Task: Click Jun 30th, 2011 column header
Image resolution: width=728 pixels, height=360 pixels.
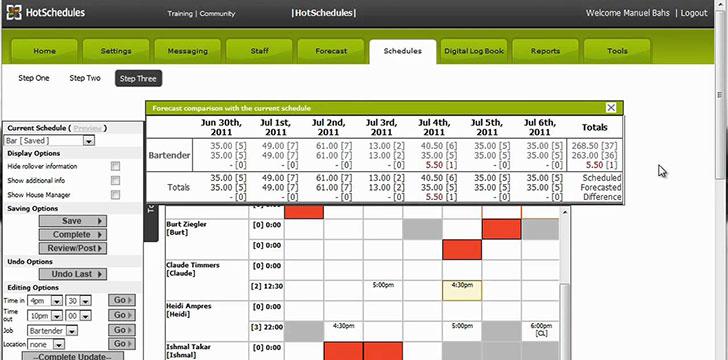Action: (x=221, y=127)
